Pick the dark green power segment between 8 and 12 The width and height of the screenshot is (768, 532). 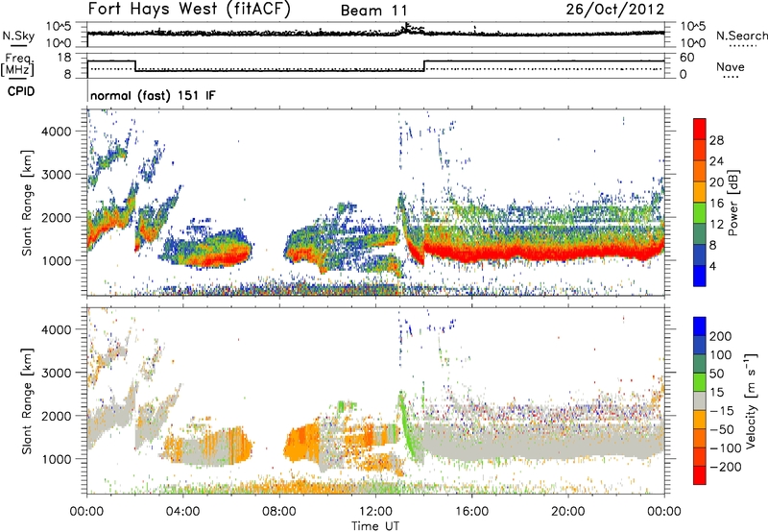point(700,234)
